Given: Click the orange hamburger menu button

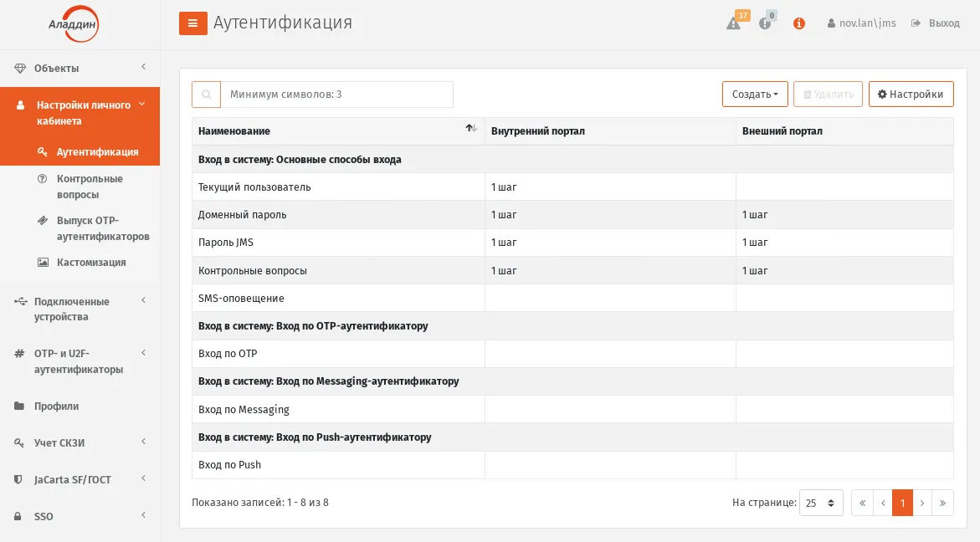Looking at the screenshot, I should click(193, 23).
